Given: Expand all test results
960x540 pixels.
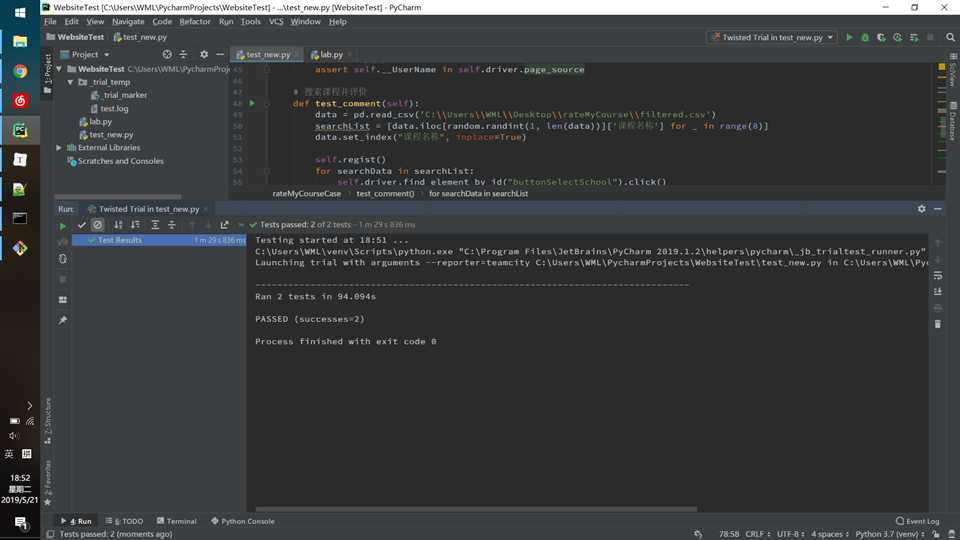Looking at the screenshot, I should click(155, 225).
